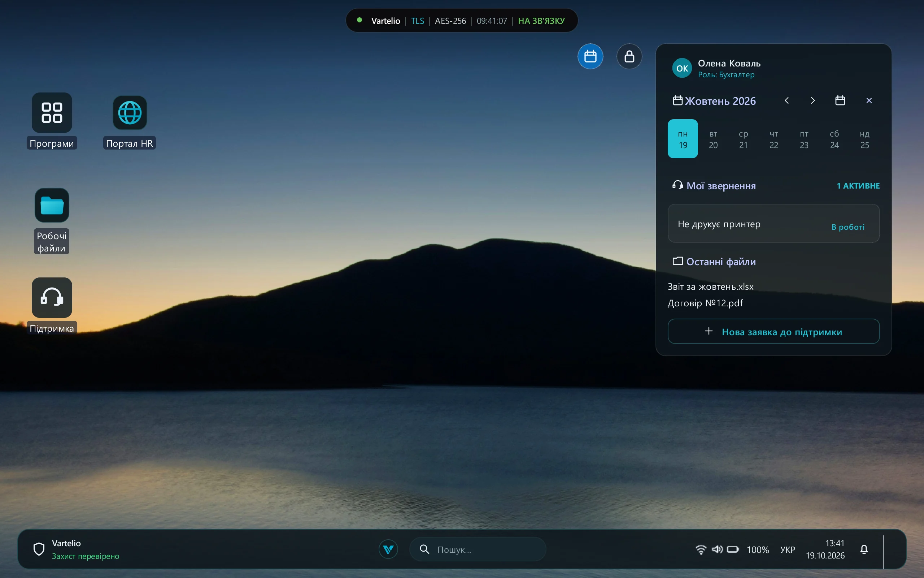
Task: Open the Програми desktop icon
Action: click(52, 113)
